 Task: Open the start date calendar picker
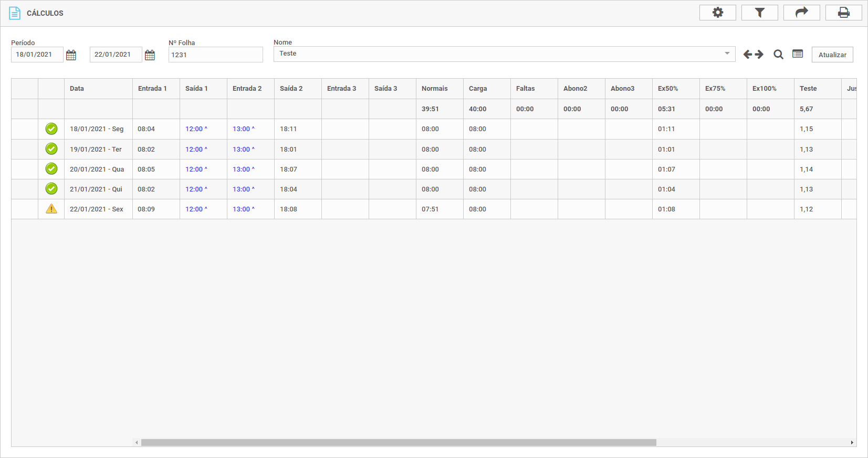tap(71, 55)
